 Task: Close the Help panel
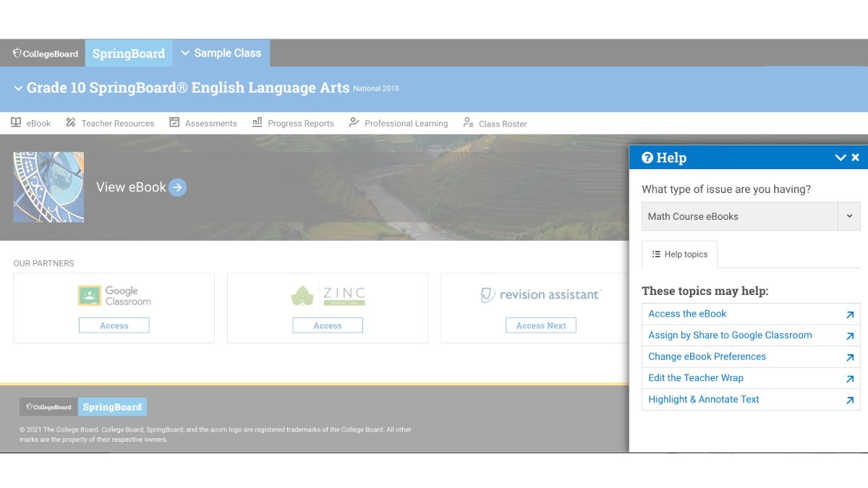click(x=856, y=158)
